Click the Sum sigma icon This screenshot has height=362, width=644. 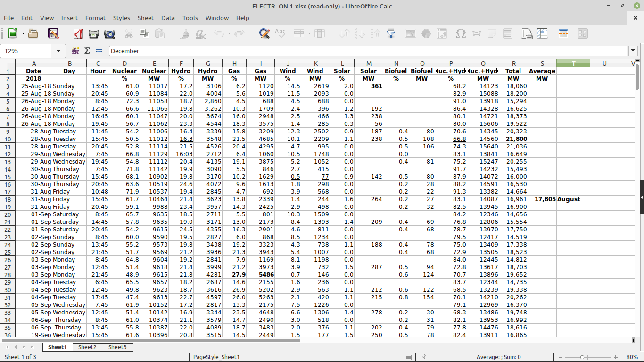[87, 51]
